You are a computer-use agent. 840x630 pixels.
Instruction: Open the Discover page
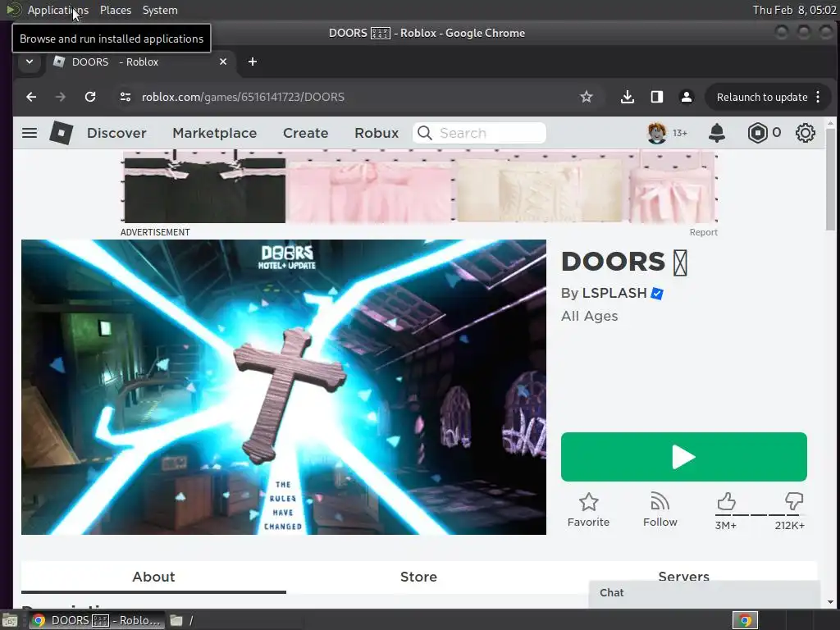coord(116,133)
